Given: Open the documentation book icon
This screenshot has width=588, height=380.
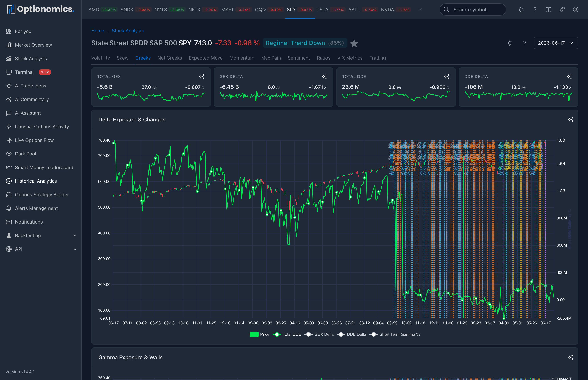Looking at the screenshot, I should click(x=548, y=10).
